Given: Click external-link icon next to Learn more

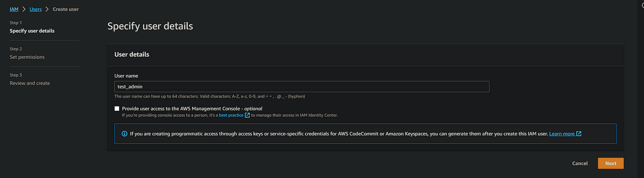Looking at the screenshot, I should pyautogui.click(x=579, y=134).
